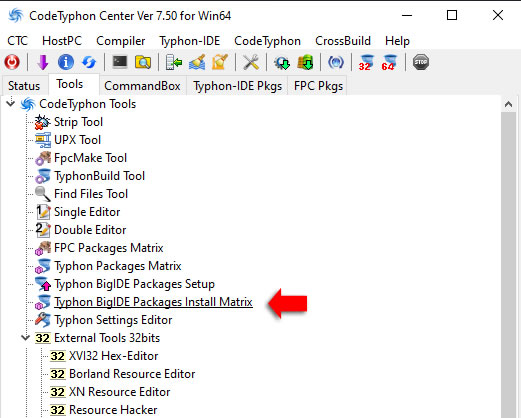This screenshot has width=521, height=418.
Task: Select External Tools 32bits group label
Action: [107, 338]
